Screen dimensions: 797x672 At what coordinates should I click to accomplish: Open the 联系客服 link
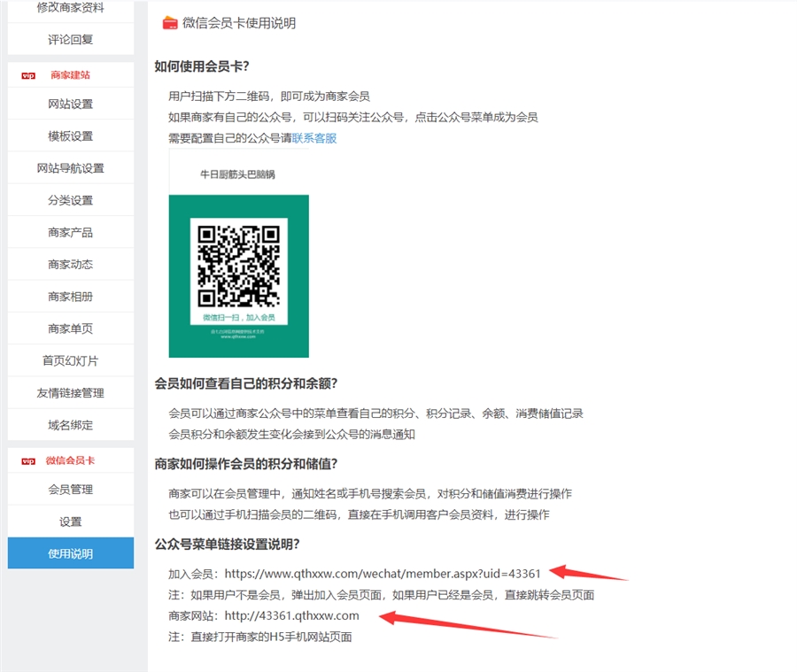pos(314,138)
